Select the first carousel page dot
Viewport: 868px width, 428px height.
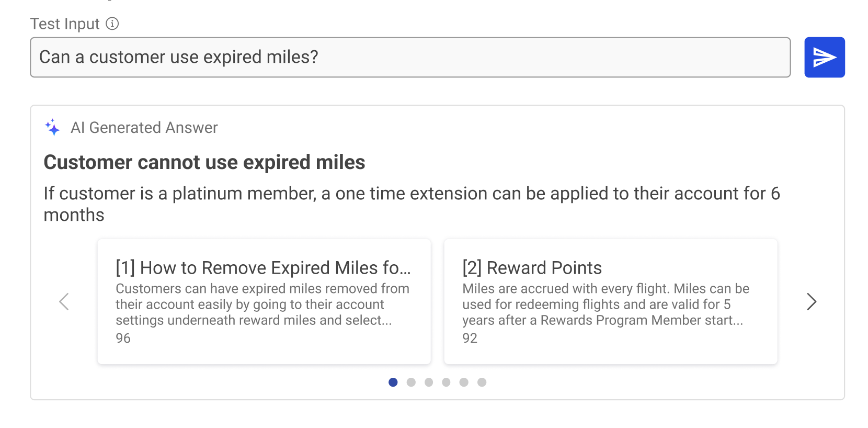click(393, 382)
